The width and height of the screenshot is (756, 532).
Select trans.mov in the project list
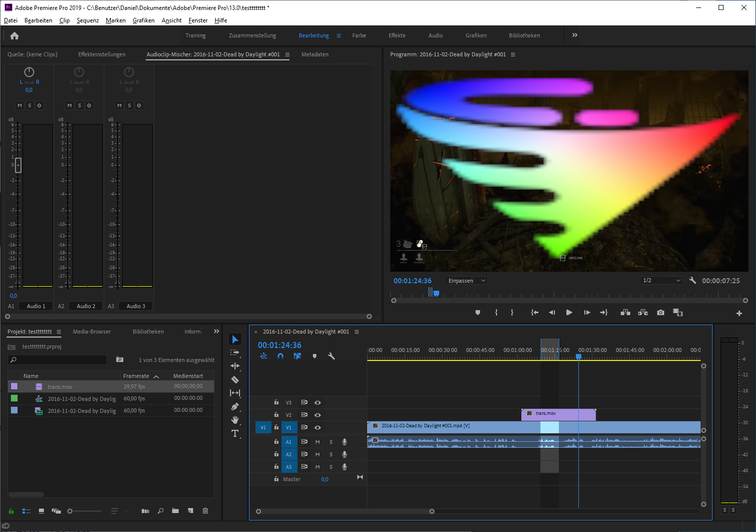60,387
